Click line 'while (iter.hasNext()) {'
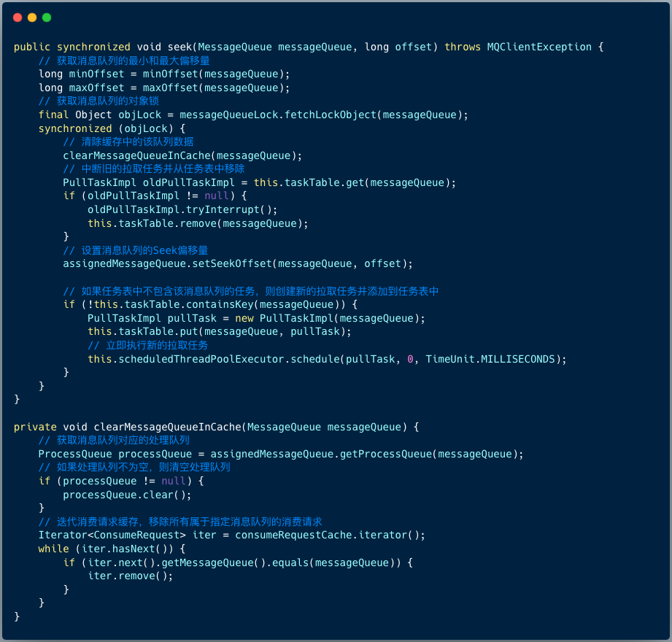This screenshot has height=642, width=672. click(112, 549)
